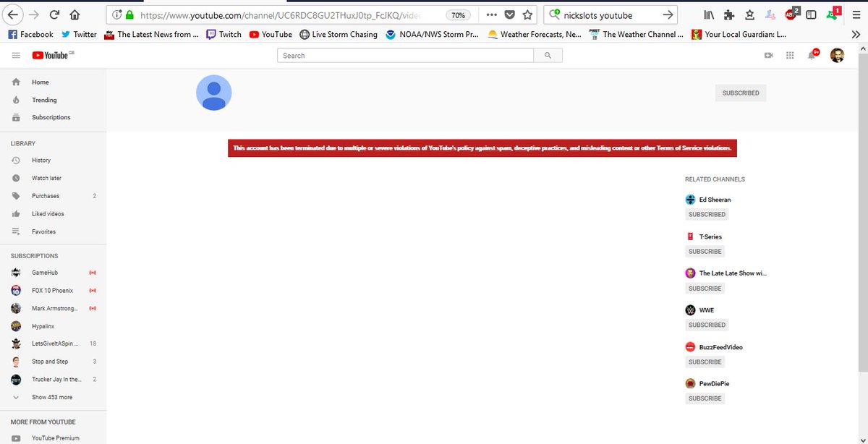The image size is (868, 444).
Task: Open the Firefox Library icon
Action: click(x=709, y=15)
